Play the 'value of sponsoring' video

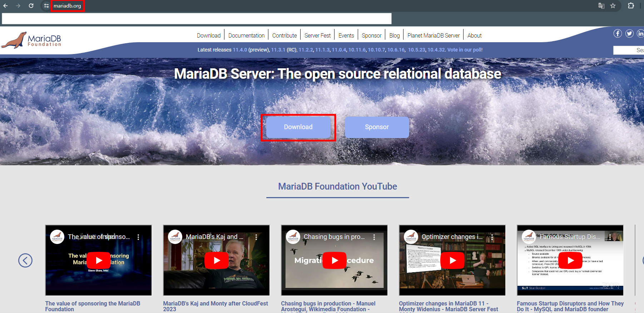99,260
